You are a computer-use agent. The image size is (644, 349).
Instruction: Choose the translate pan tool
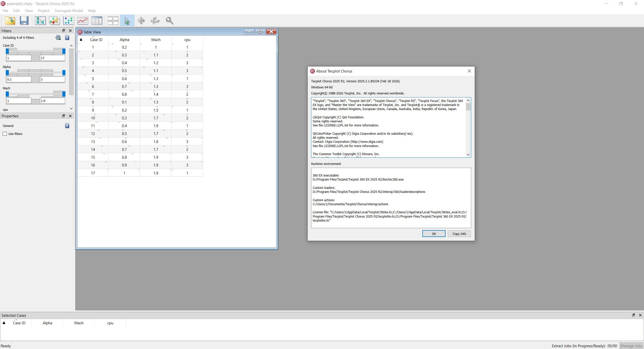pos(141,21)
